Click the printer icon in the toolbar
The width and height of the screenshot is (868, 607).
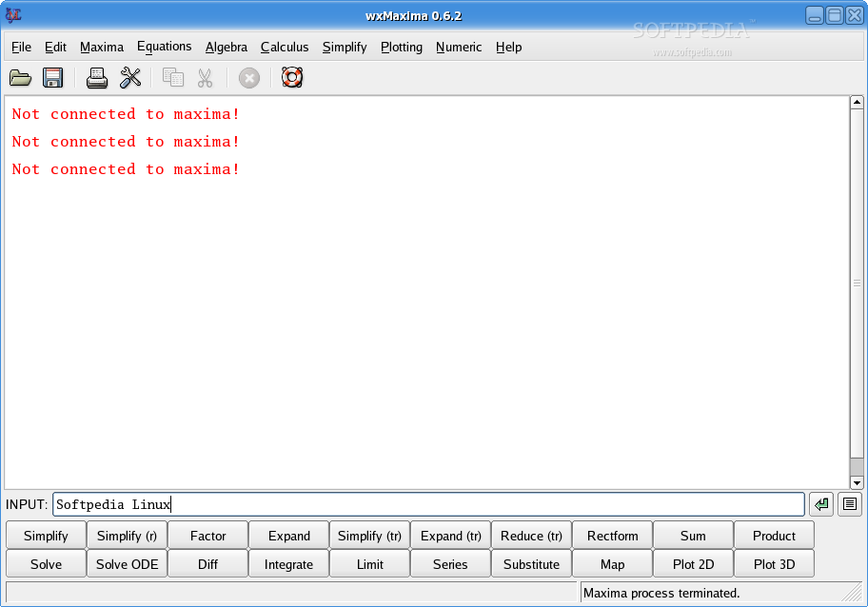pyautogui.click(x=97, y=78)
